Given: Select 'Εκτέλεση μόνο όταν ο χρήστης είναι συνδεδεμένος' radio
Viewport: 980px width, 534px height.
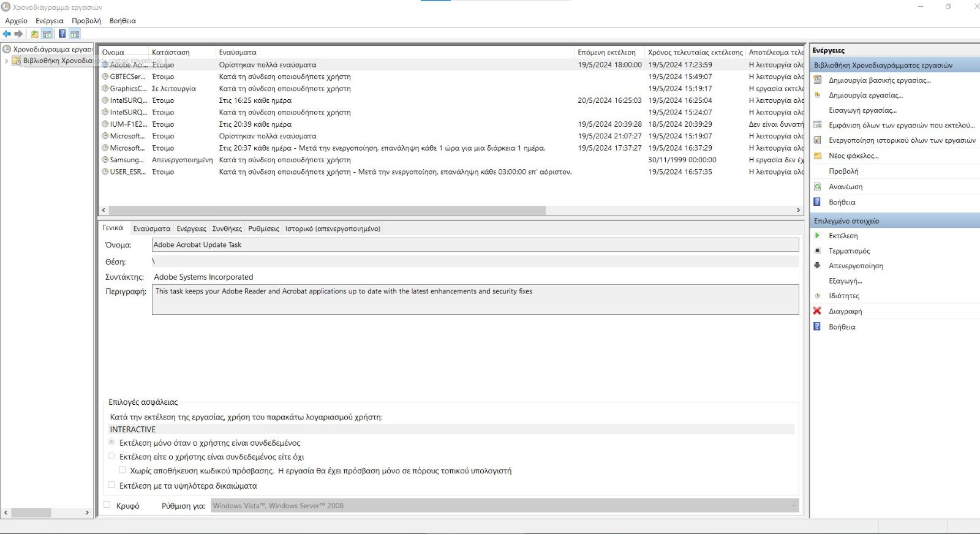Looking at the screenshot, I should pos(111,442).
